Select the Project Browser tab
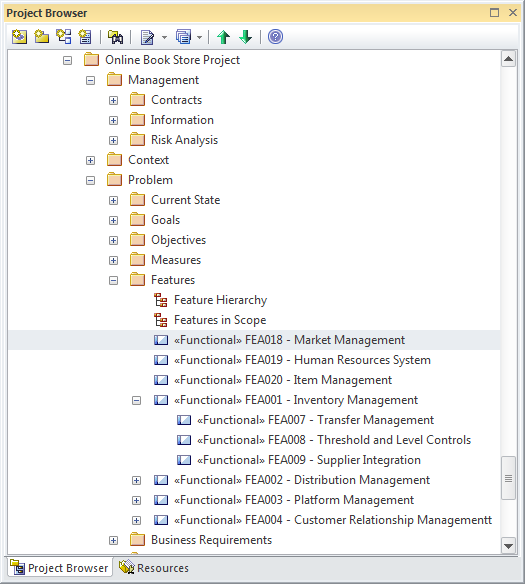The width and height of the screenshot is (525, 584). click(60, 568)
